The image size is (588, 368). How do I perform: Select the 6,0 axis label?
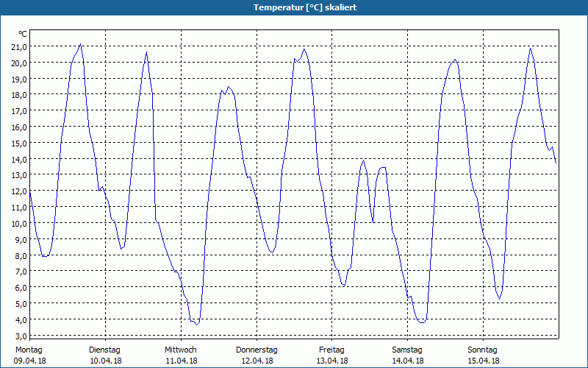click(21, 288)
